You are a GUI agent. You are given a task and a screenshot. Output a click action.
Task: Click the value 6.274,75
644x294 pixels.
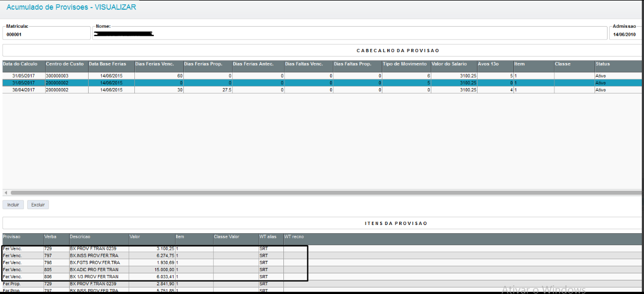pos(165,255)
